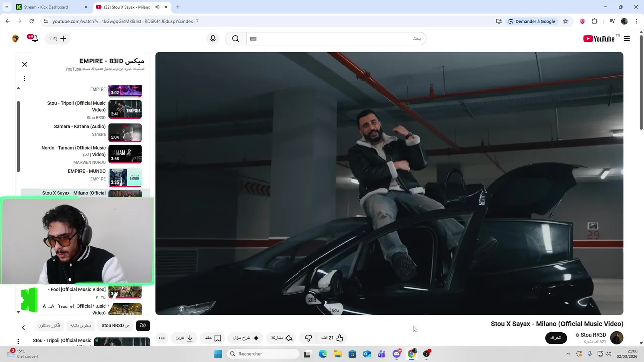Open the Chrome profile avatar
The width and height of the screenshot is (644, 362).
point(624,21)
